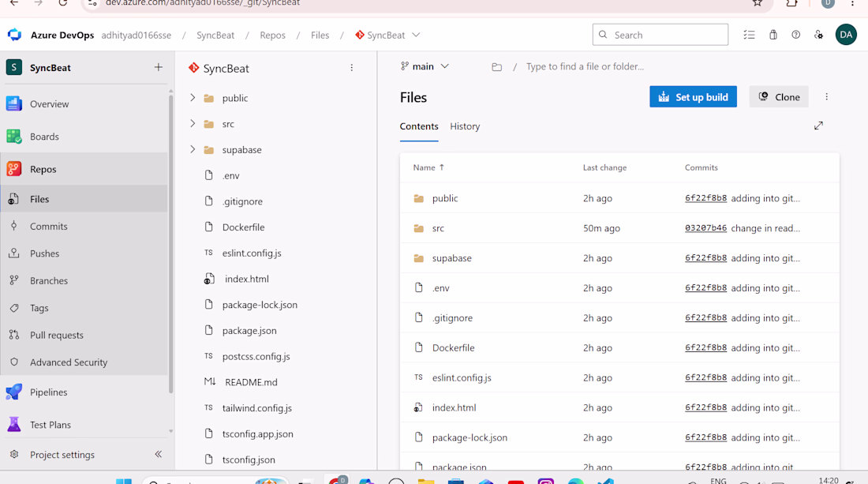
Task: Open the main branch dropdown
Action: coord(425,66)
